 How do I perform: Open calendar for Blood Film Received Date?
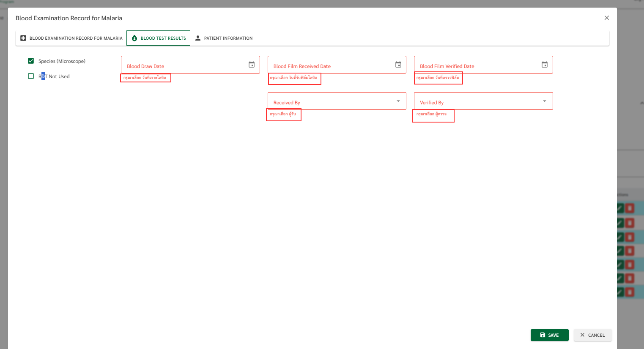398,65
